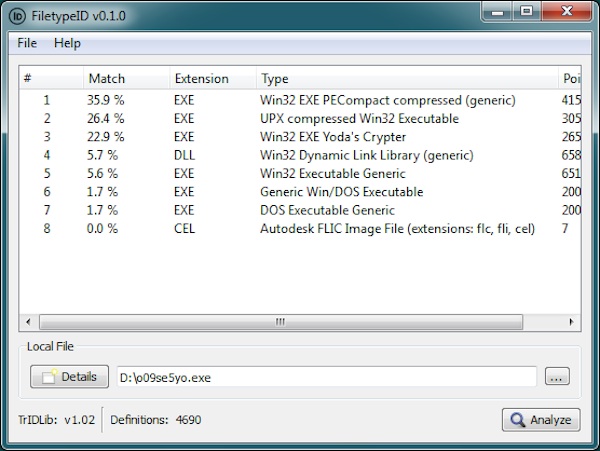This screenshot has width=600, height=451.
Task: Select row 'UPX compressed Win32 Executable'
Action: pyautogui.click(x=300, y=119)
